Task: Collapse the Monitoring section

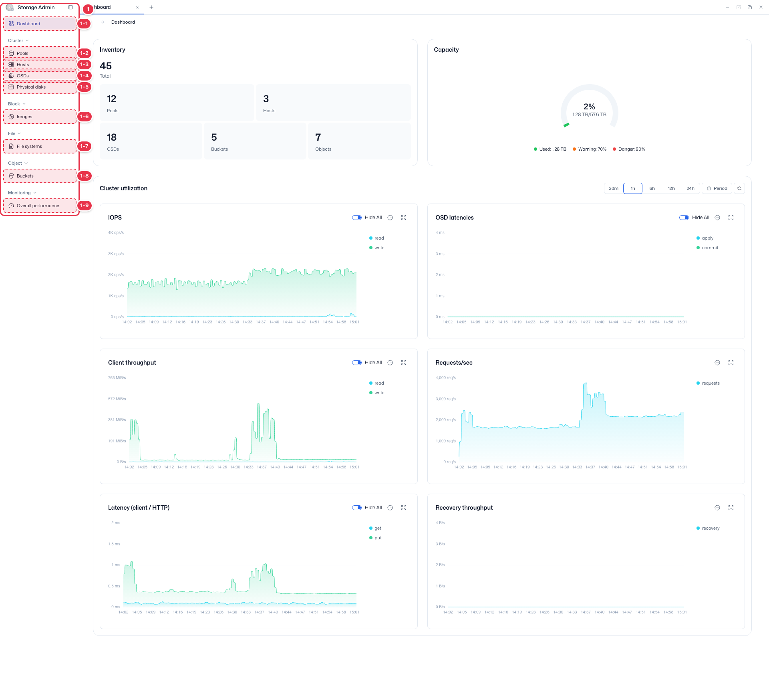Action: pyautogui.click(x=22, y=193)
